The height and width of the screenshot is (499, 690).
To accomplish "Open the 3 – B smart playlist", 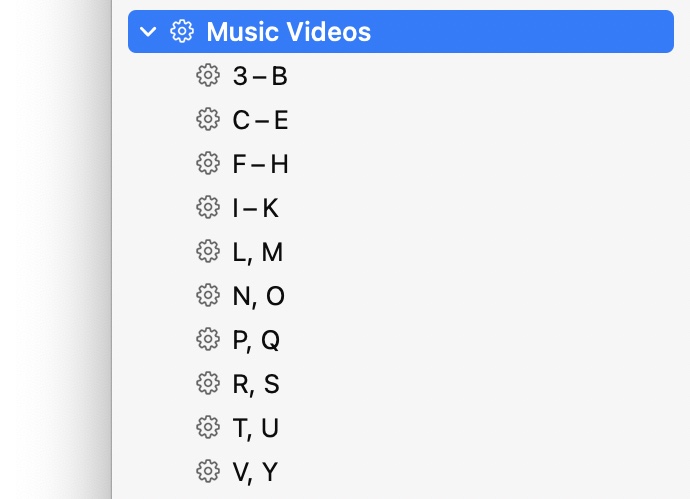I will tap(259, 76).
